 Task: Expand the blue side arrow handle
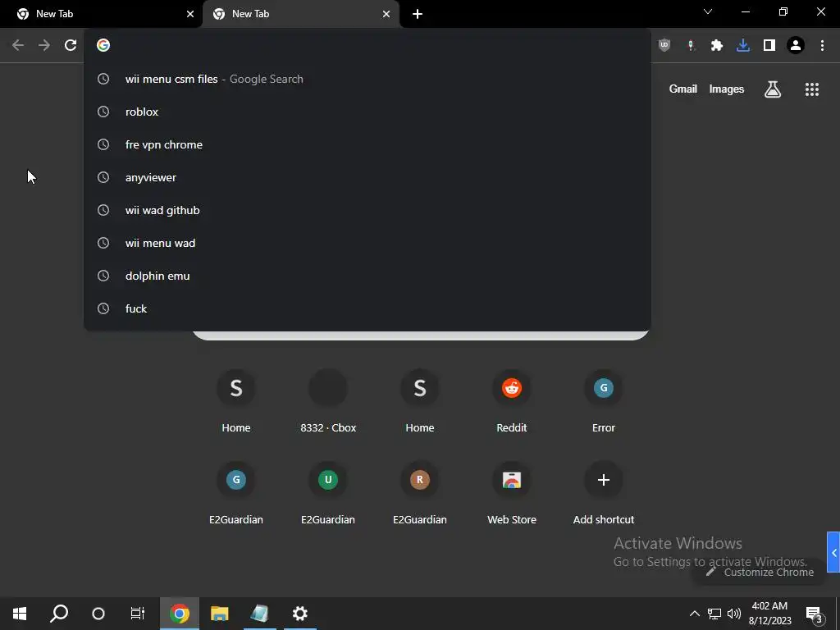click(x=833, y=552)
